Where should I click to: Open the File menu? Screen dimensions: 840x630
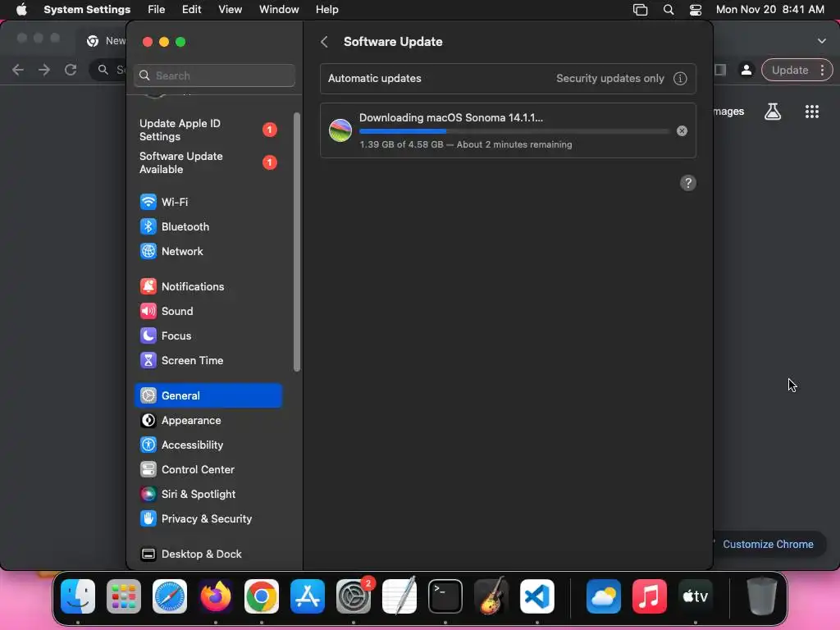coord(157,10)
